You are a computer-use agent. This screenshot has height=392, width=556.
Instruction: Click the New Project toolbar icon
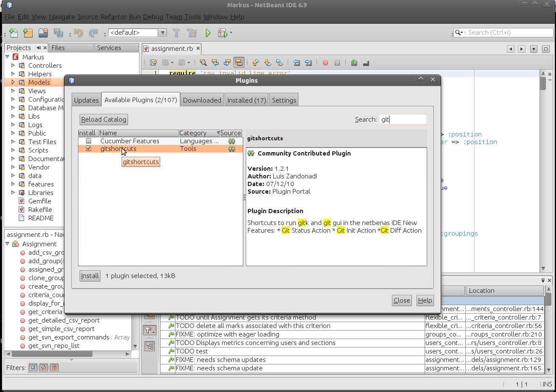coord(28,33)
